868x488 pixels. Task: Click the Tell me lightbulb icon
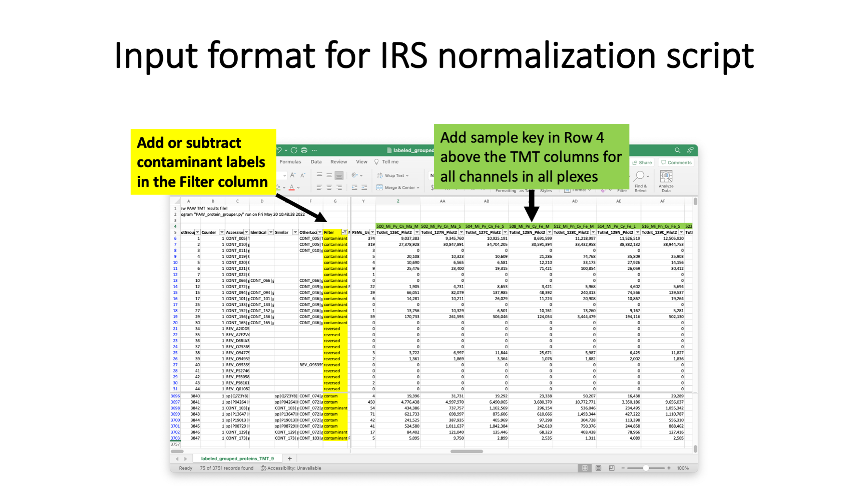(x=376, y=162)
